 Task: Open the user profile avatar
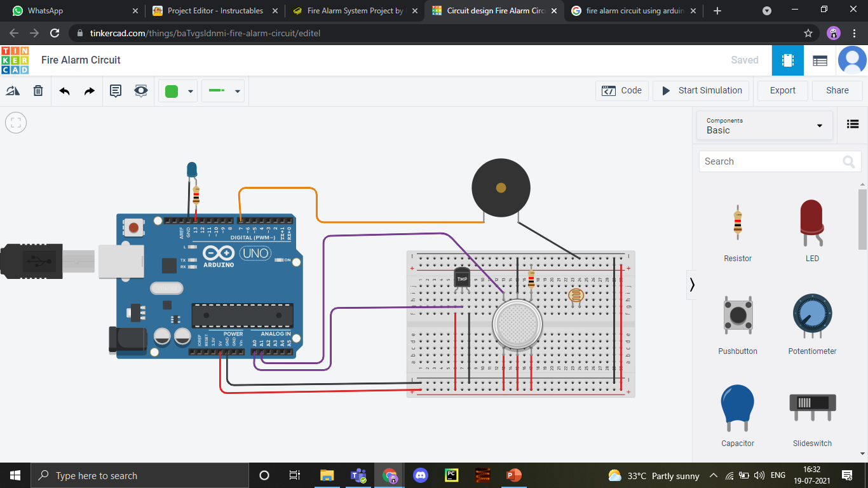point(852,60)
